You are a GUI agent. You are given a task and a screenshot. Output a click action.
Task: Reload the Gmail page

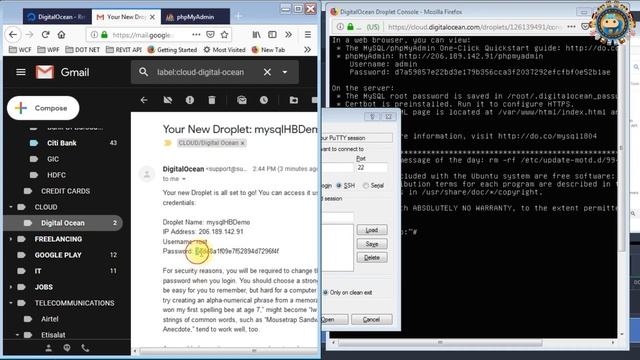pos(45,35)
